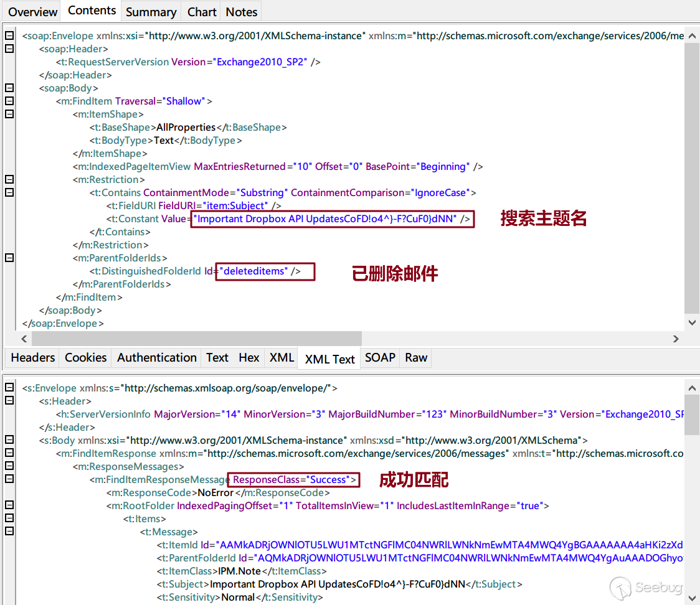Click the AllProperties BaseShape text
Screen dimensions: 700x605
tap(186, 127)
